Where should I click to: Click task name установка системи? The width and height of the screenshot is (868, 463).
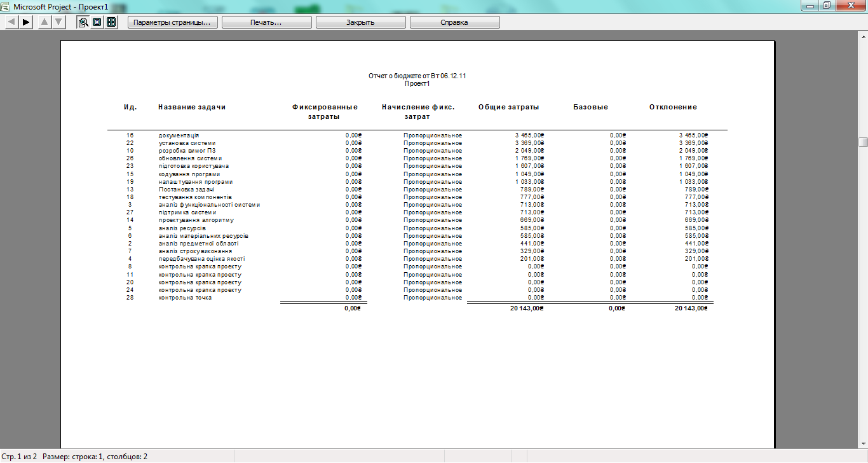click(187, 143)
